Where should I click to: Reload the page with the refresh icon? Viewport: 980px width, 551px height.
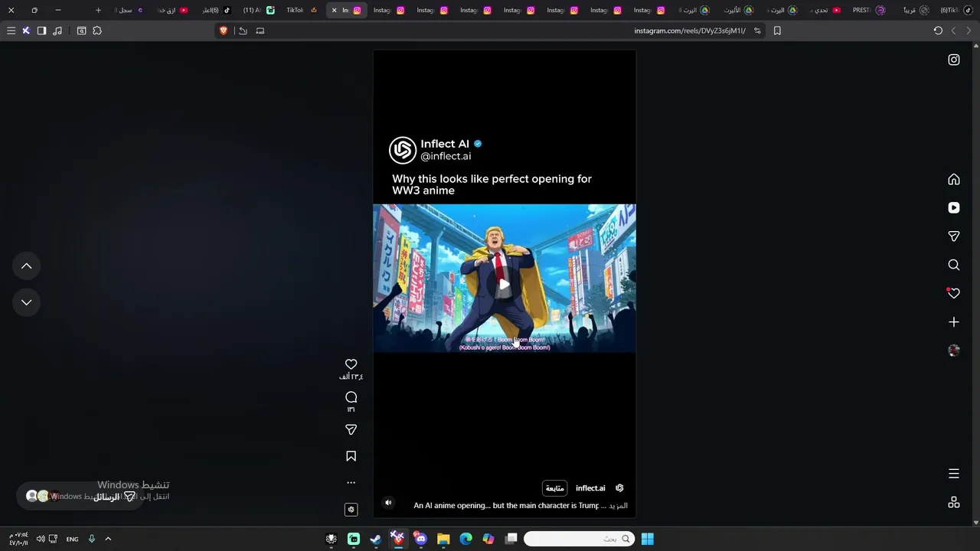pyautogui.click(x=938, y=31)
